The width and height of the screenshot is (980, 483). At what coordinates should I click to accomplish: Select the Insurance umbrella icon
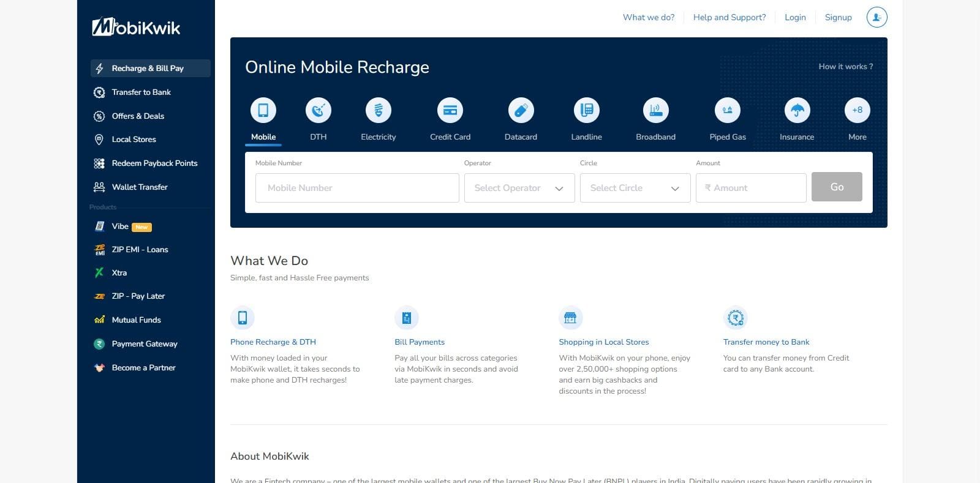[x=797, y=110]
